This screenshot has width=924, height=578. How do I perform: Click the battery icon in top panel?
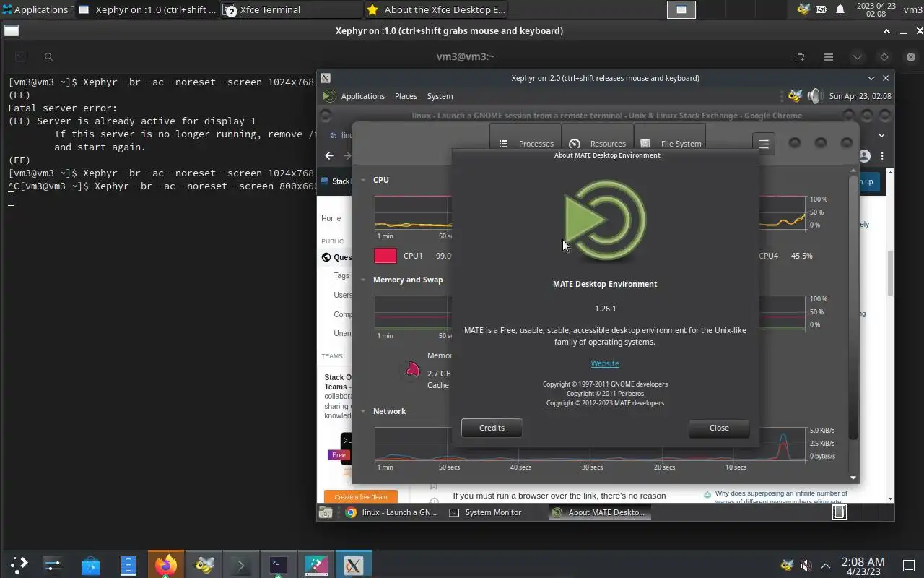[821, 9]
